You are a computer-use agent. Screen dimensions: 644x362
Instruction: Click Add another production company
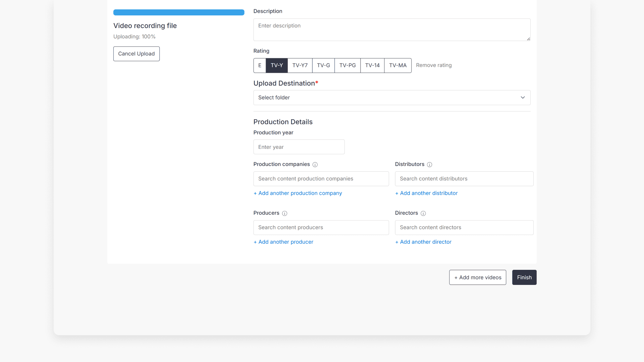pos(298,193)
